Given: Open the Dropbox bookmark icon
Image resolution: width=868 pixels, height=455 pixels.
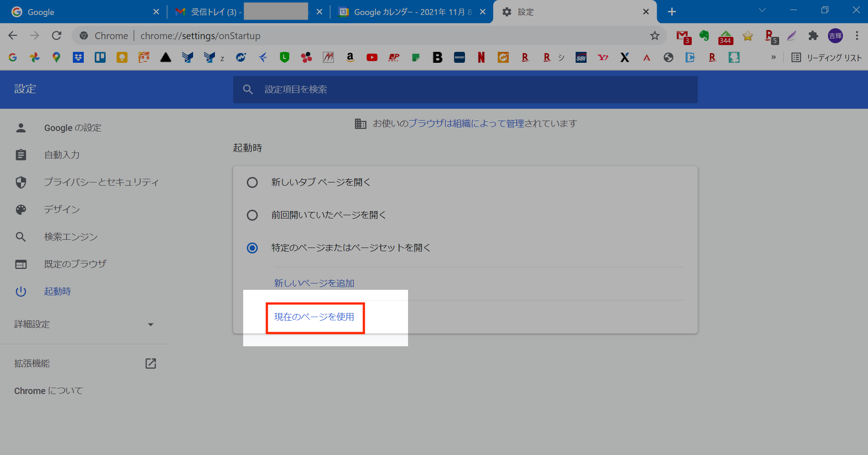Looking at the screenshot, I should 78,57.
